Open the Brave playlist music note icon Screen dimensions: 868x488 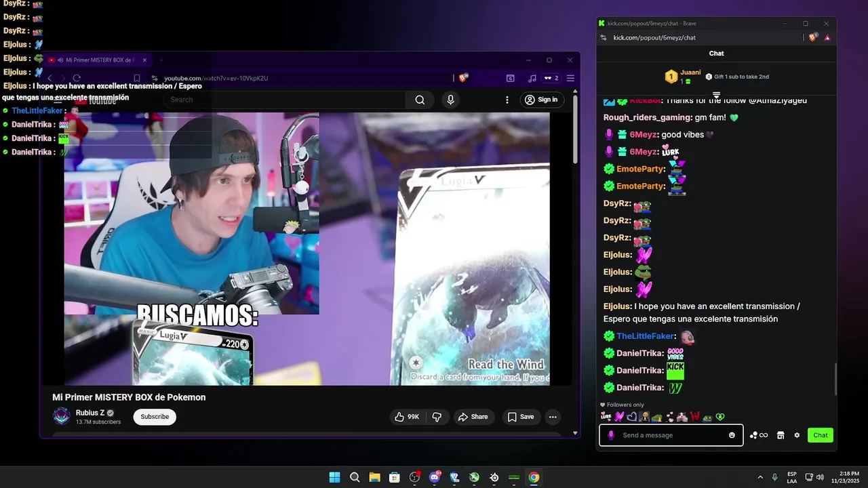tap(532, 78)
